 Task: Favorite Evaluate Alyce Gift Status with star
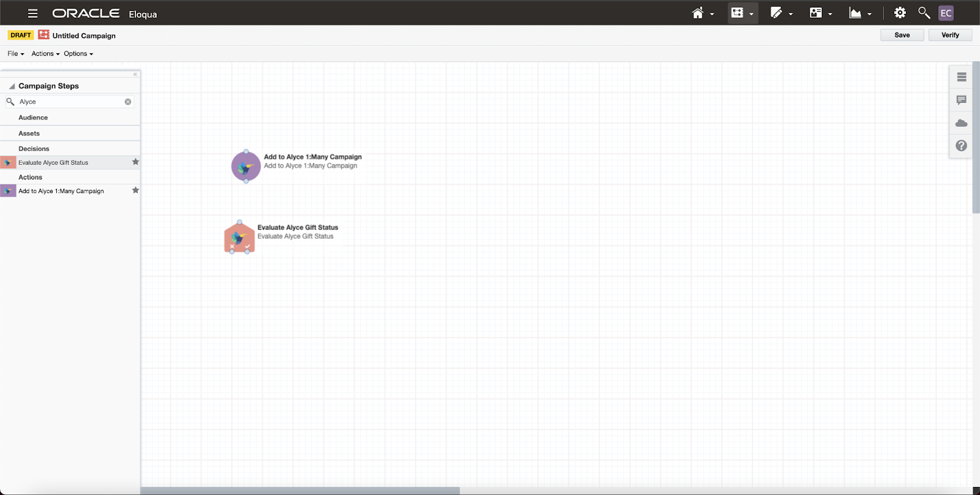(135, 162)
